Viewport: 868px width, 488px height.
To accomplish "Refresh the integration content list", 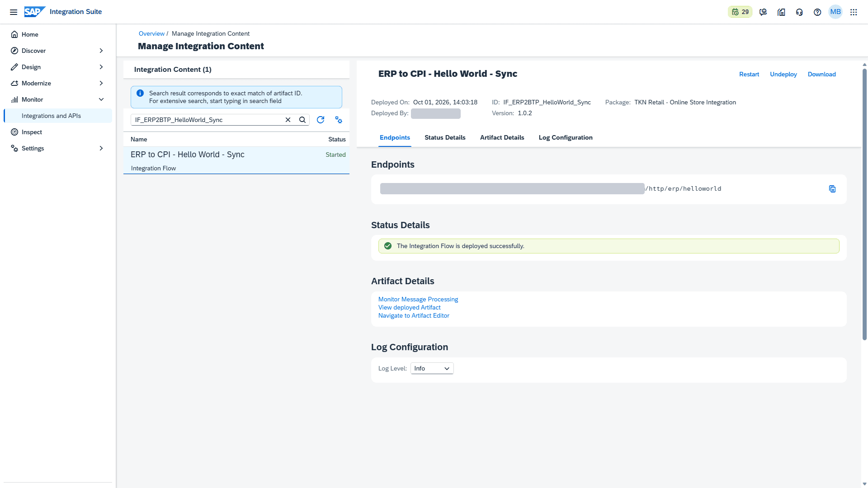I will click(x=321, y=120).
